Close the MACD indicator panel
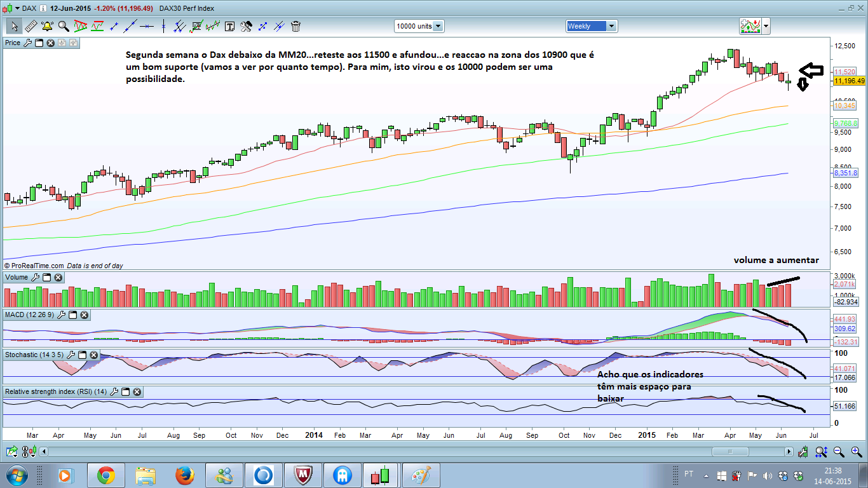 click(84, 315)
